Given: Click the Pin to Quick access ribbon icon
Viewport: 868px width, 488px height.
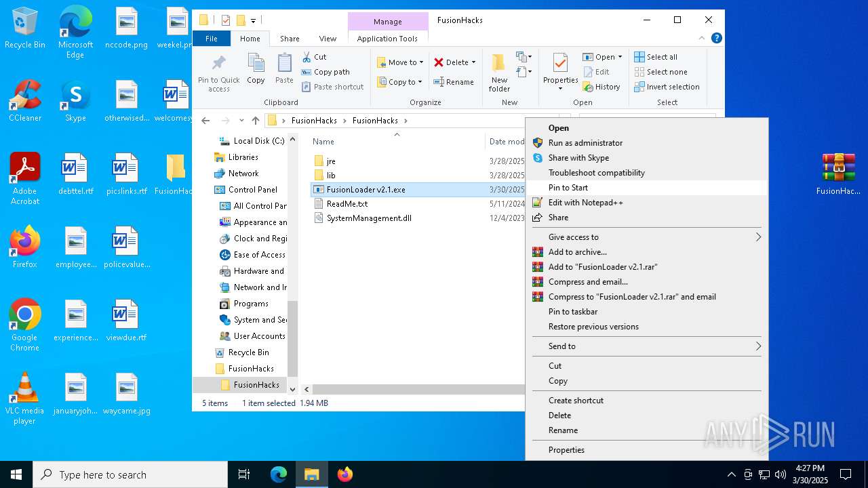Looking at the screenshot, I should pyautogui.click(x=218, y=73).
